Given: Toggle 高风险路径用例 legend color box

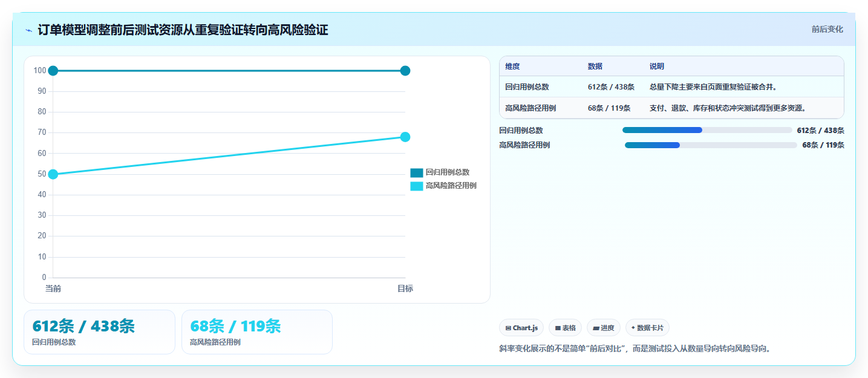Looking at the screenshot, I should (x=416, y=186).
